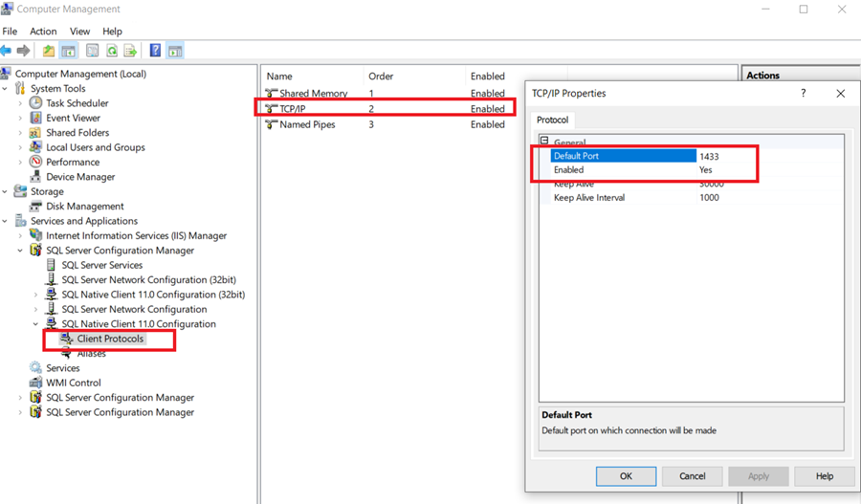Click the System Tools icon in tree
Screen dimensions: 861x504
tap(20, 88)
